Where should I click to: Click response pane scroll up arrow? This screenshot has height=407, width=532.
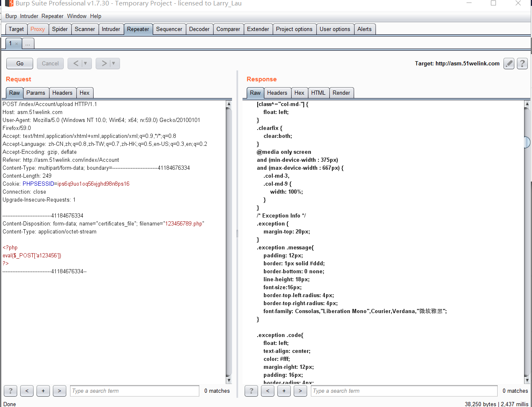coord(527,104)
